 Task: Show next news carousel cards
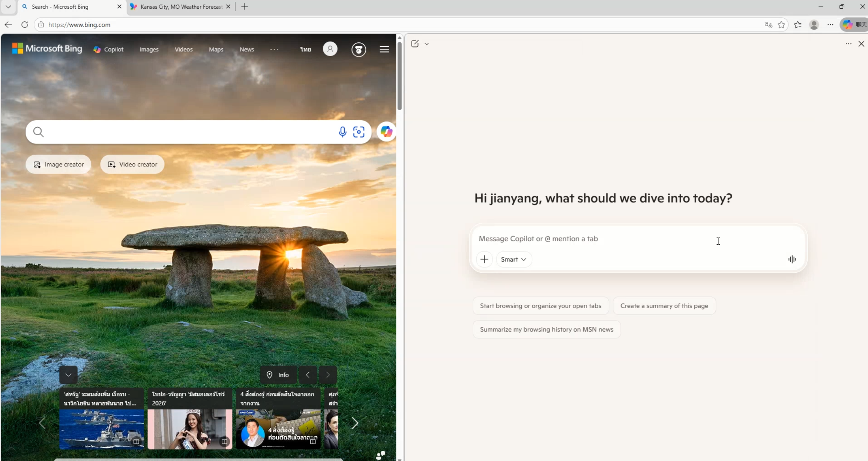(355, 423)
